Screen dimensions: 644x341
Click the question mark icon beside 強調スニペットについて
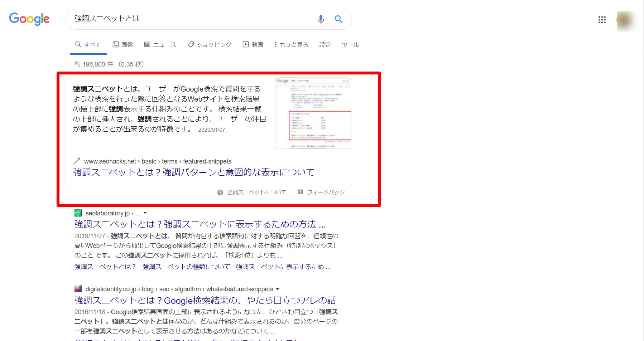[x=220, y=193]
